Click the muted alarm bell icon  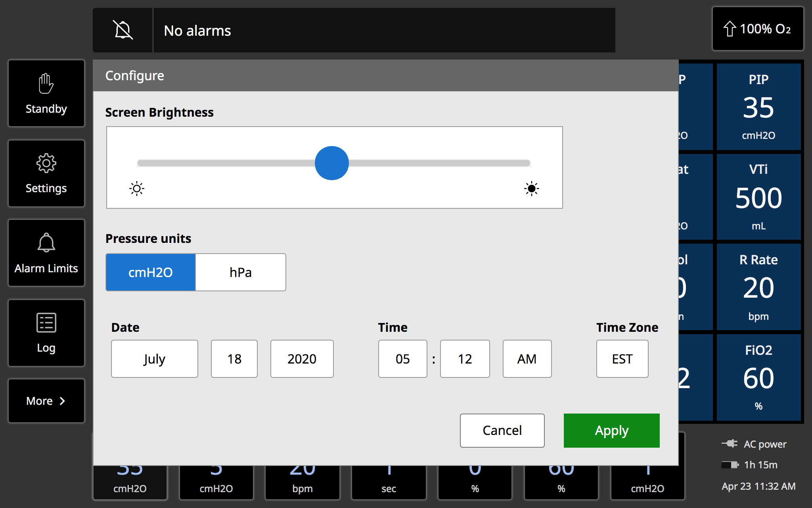(x=123, y=30)
